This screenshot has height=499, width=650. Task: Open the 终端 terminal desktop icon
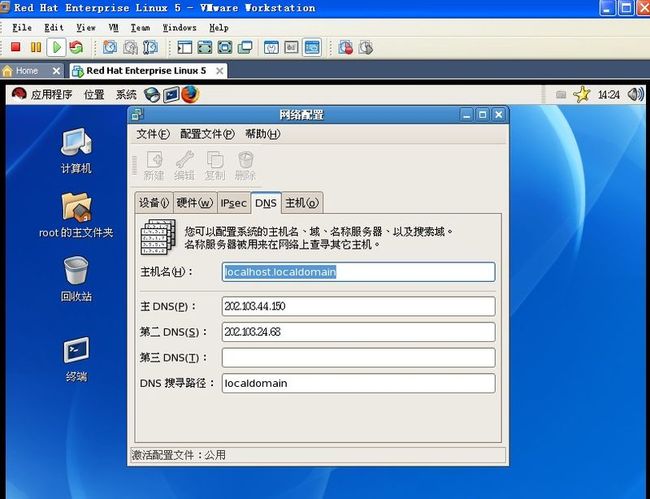(76, 360)
